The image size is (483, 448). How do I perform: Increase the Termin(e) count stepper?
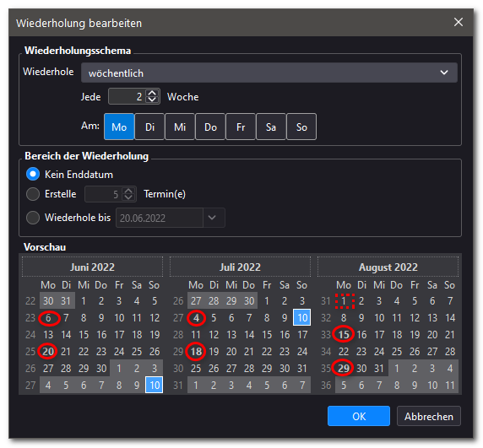pos(128,191)
